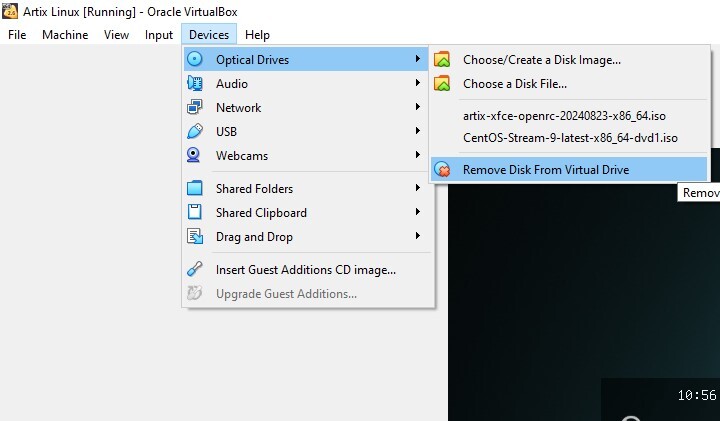Click the Shared Clipboard icon
The image size is (720, 421).
coord(195,212)
